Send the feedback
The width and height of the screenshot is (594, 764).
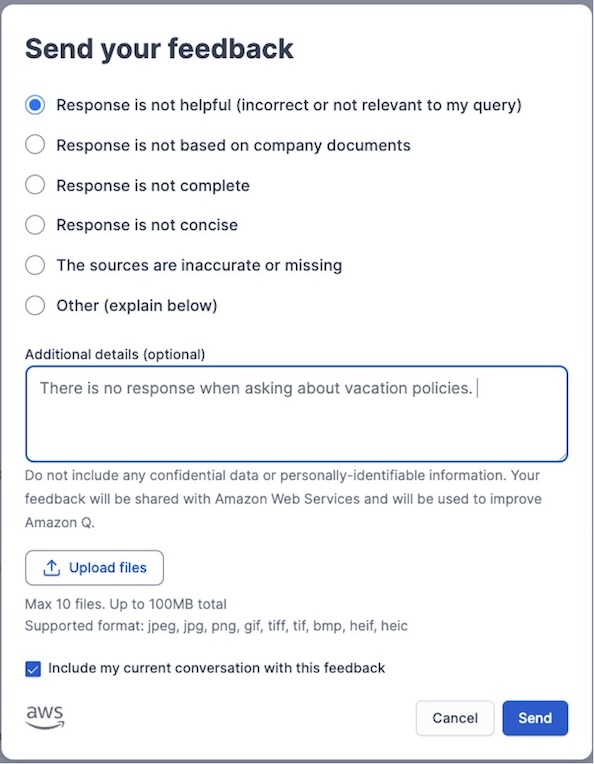point(535,718)
